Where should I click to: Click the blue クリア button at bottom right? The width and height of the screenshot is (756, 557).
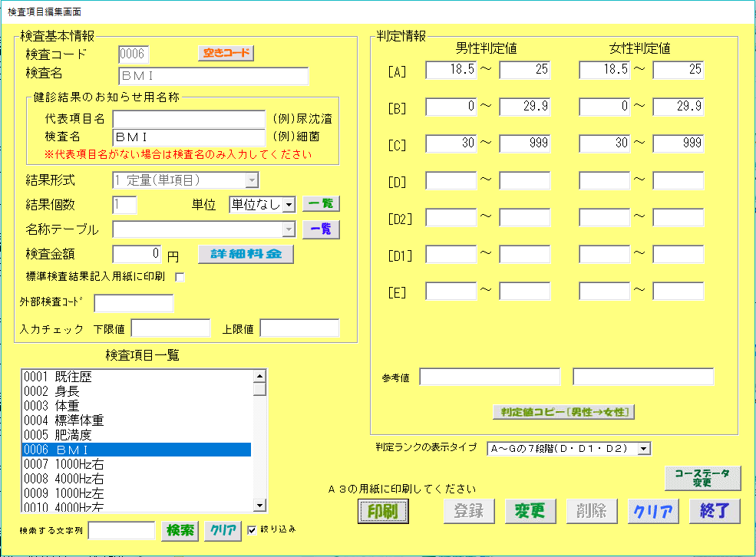coord(652,512)
